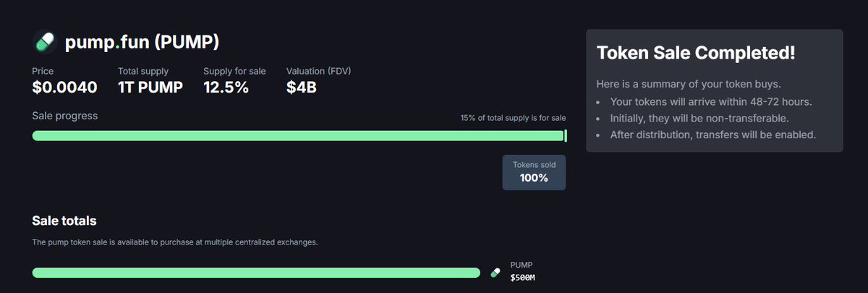
Task: Click the $0.0040 price value
Action: [64, 88]
